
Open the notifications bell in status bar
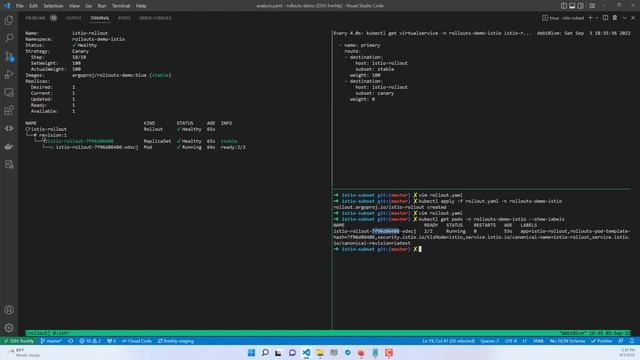[632, 341]
